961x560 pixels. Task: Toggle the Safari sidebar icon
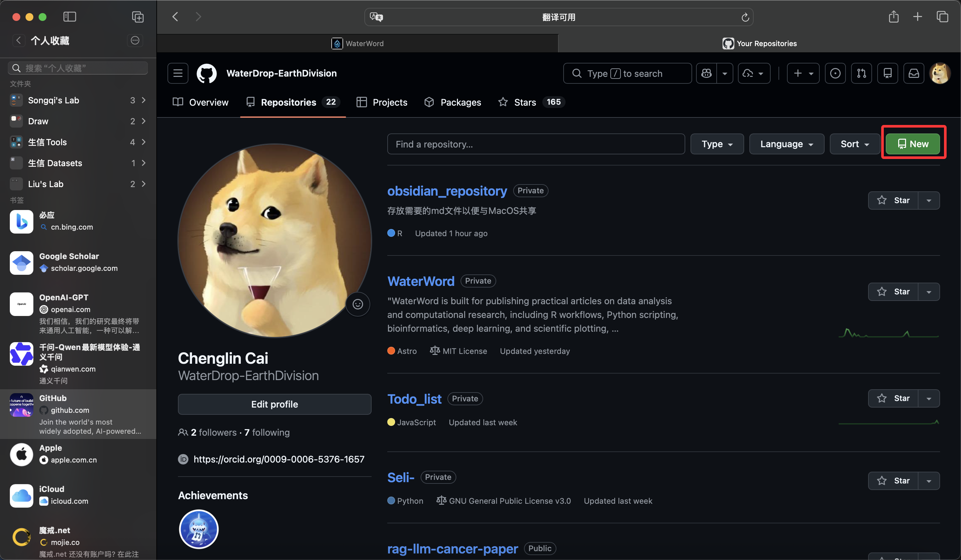click(69, 17)
